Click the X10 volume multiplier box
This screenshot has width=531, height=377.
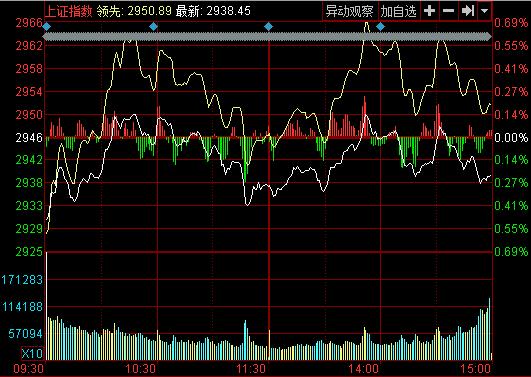[32, 354]
